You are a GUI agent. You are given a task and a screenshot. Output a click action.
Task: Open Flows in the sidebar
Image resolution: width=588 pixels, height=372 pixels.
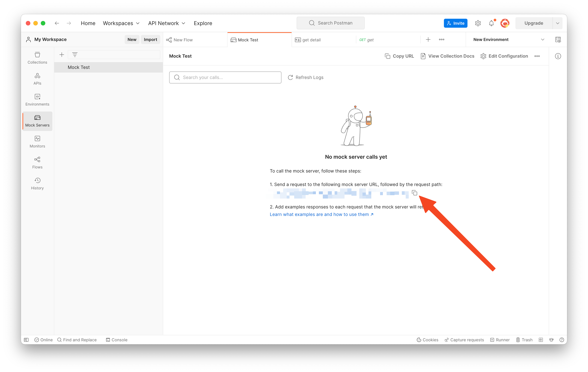click(x=37, y=163)
